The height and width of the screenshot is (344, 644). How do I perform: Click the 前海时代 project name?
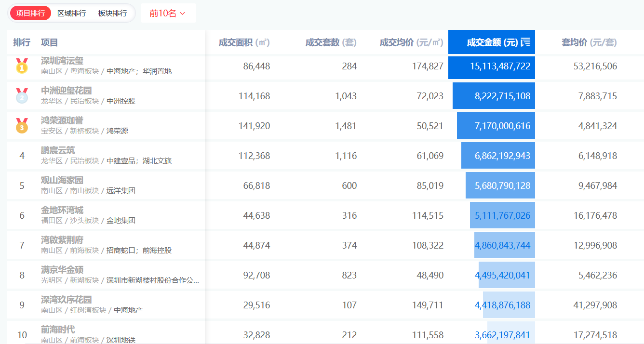coord(58,330)
